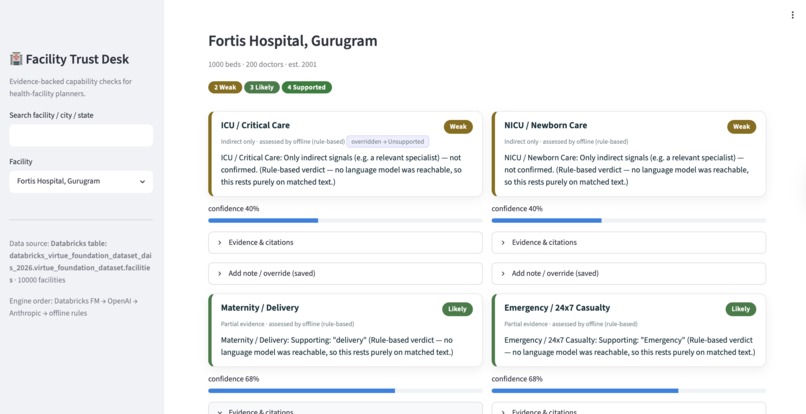Click the Emergency / 24x7 Casualty 68% confidence bar
This screenshot has width=806, height=414.
[x=629, y=391]
